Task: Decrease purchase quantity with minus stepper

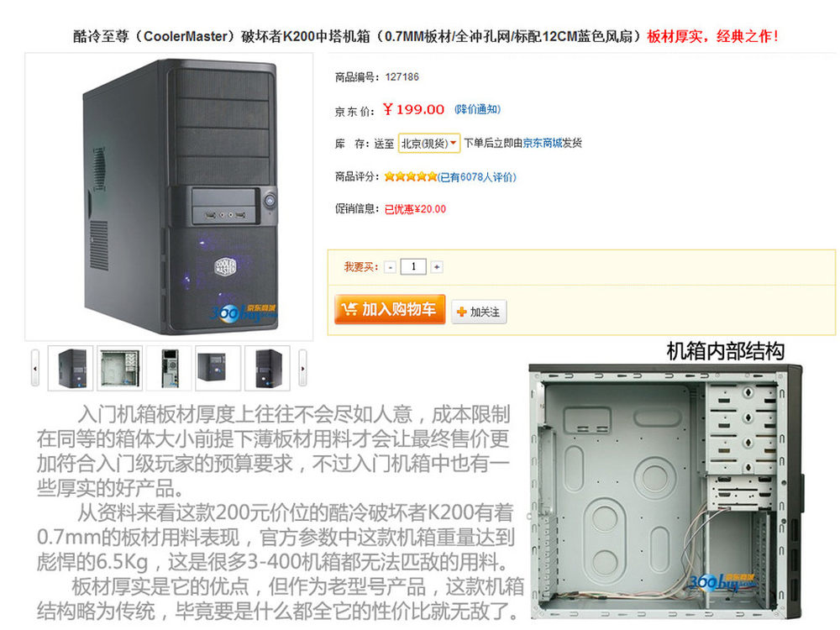Action: (x=391, y=267)
